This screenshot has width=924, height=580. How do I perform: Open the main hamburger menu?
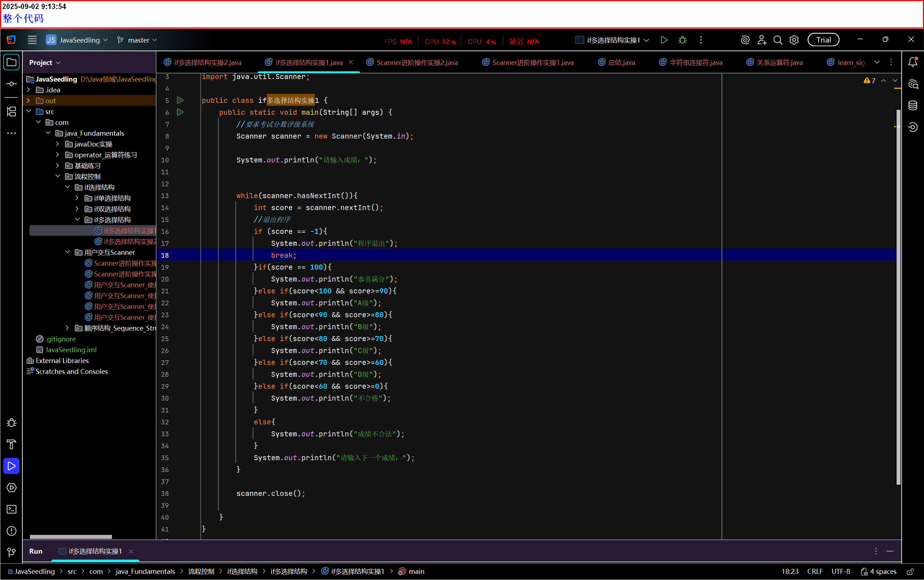[32, 40]
